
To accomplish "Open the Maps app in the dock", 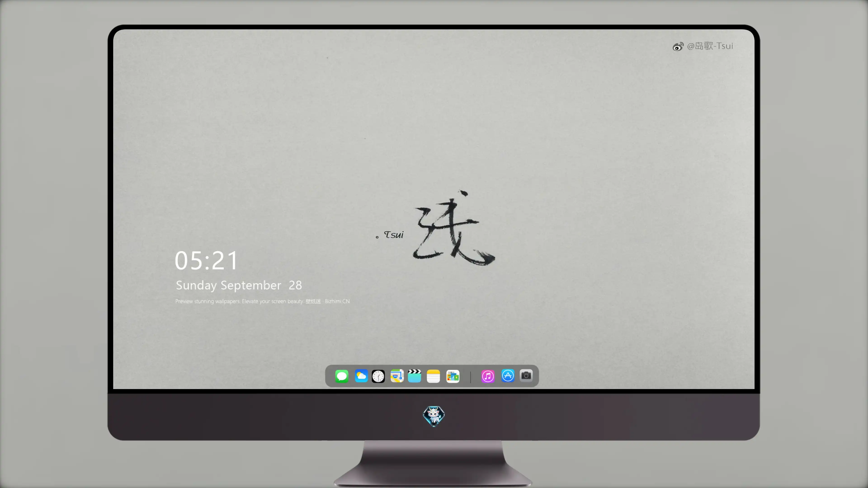I will coord(397,376).
